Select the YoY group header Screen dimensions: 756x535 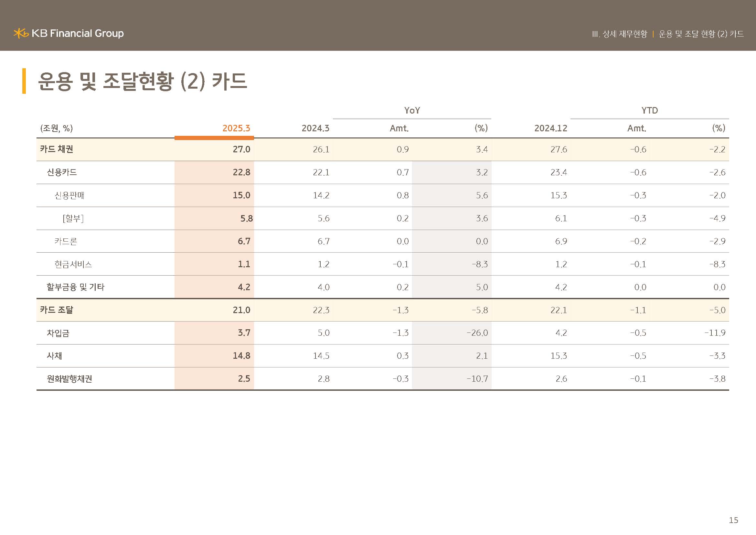(x=412, y=110)
